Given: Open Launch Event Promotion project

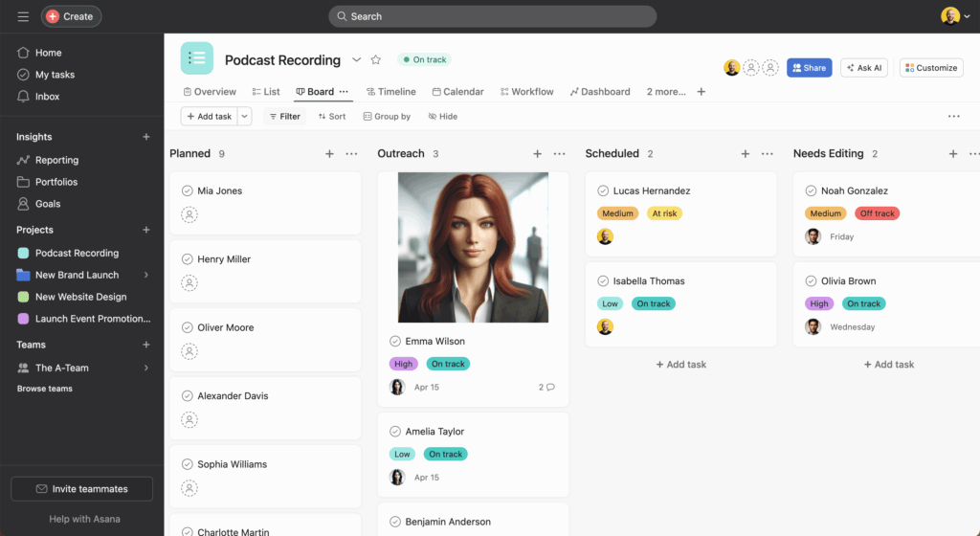Looking at the screenshot, I should click(x=84, y=319).
